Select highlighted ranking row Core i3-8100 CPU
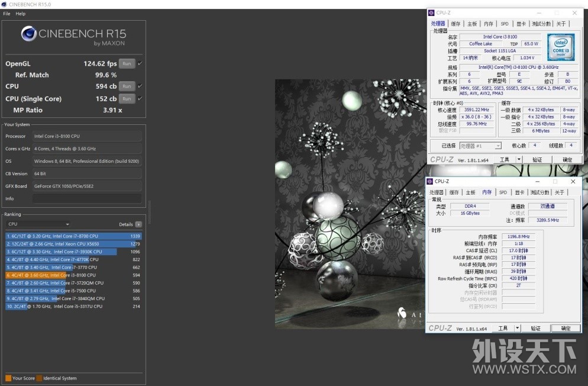The height and width of the screenshot is (386, 588). tap(73, 275)
